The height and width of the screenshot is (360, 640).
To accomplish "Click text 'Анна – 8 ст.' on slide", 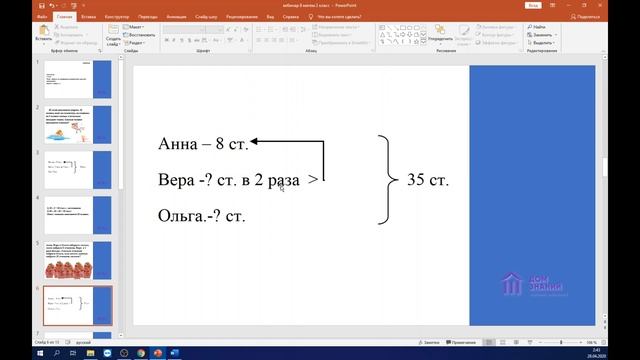I will (x=203, y=144).
